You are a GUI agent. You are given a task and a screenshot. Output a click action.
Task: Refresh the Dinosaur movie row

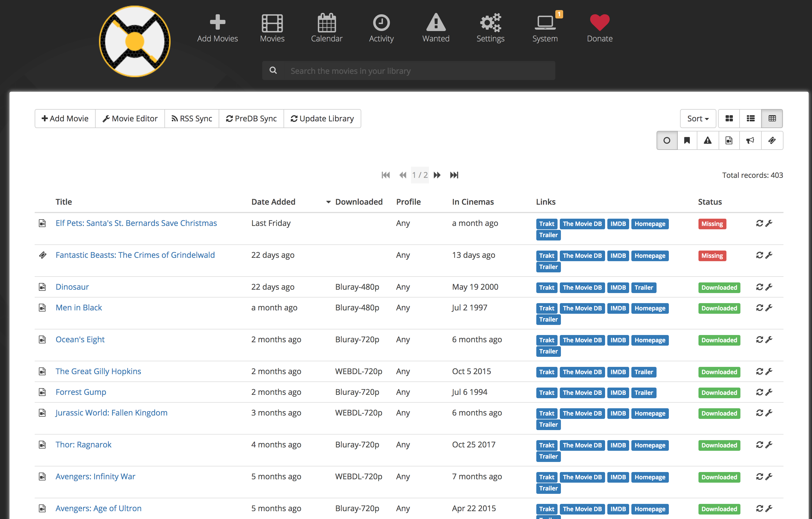[759, 287]
